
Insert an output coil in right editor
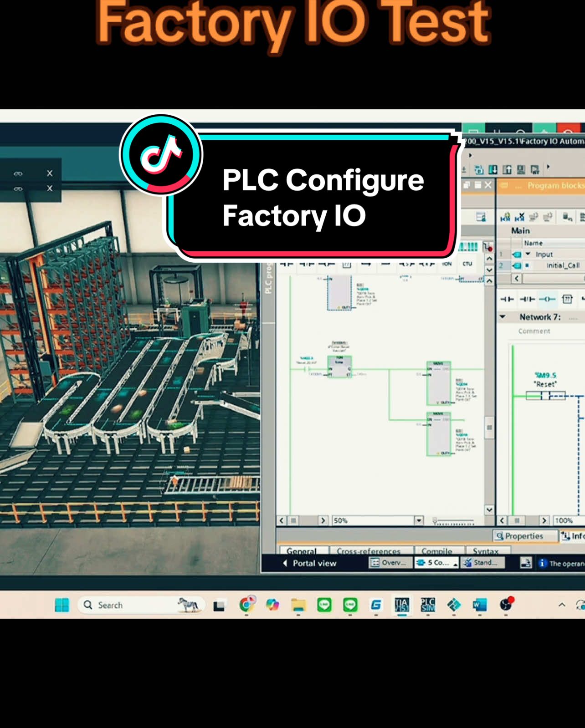[547, 299]
